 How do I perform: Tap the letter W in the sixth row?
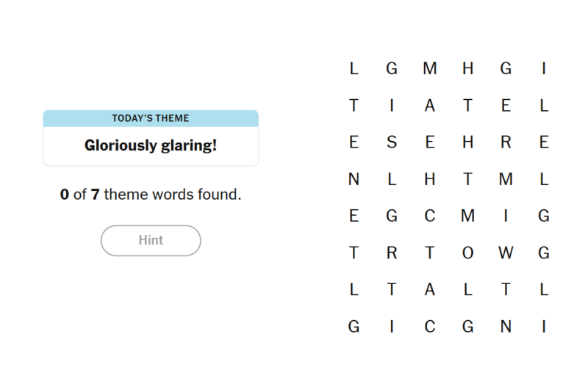pos(506,253)
